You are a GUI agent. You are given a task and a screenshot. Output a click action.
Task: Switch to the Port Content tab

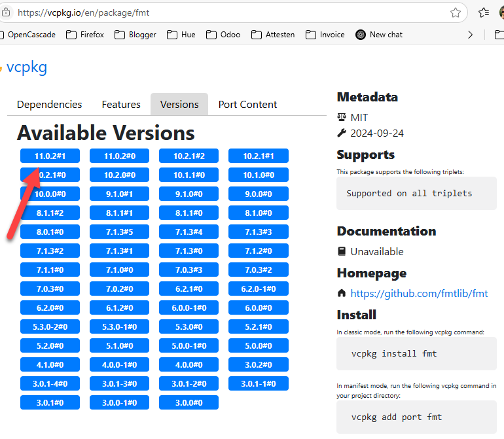click(x=247, y=105)
